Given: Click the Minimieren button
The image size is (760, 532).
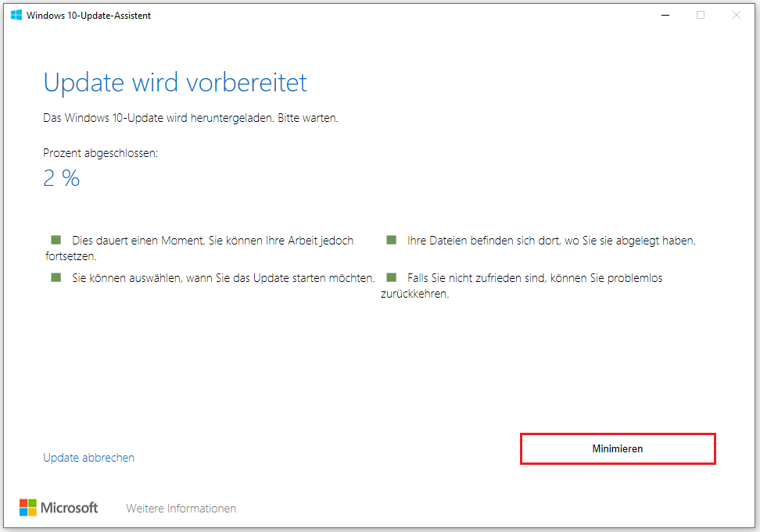Looking at the screenshot, I should [618, 448].
